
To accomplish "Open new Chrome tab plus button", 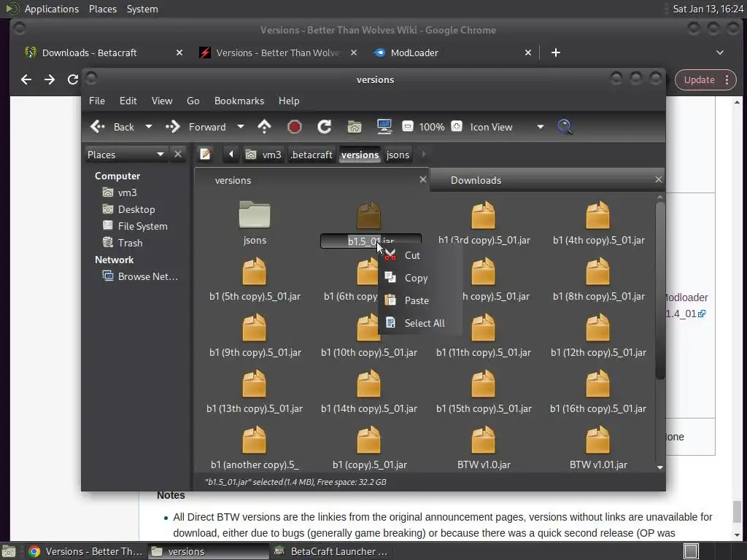I will [555, 52].
